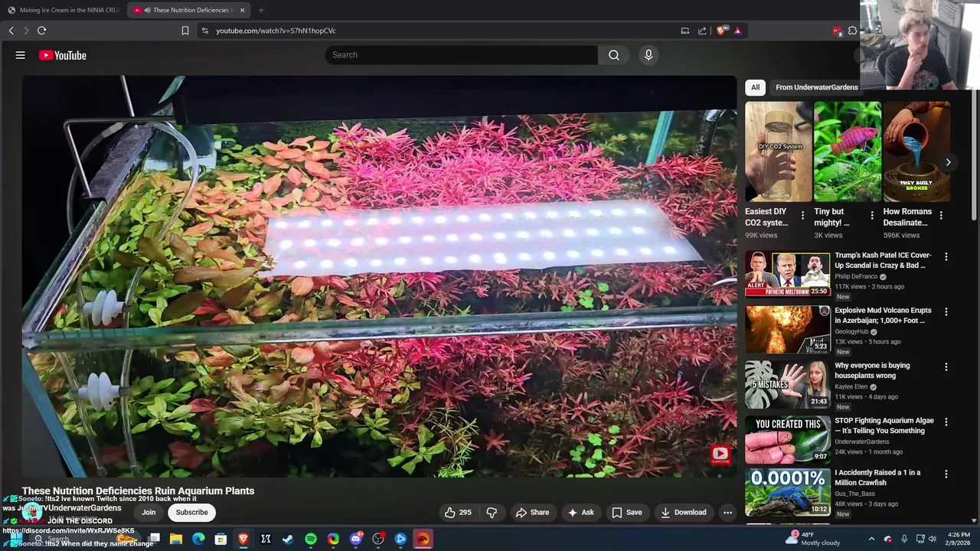This screenshot has height=551, width=980.
Task: Join the channel membership
Action: [x=149, y=513]
